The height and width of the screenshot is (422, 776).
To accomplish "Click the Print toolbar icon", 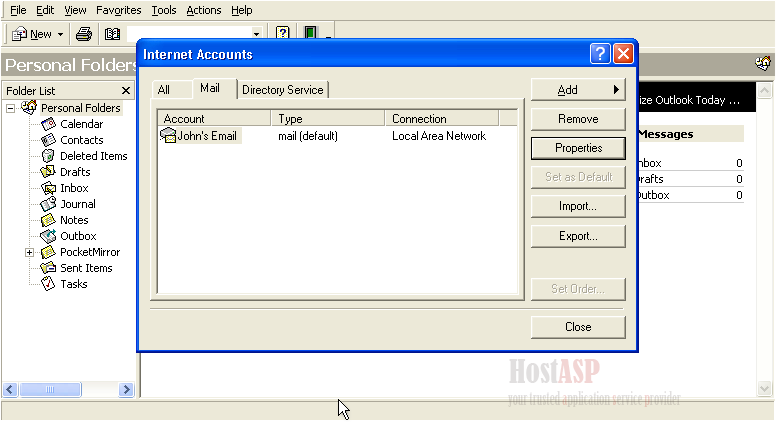I will coord(84,34).
